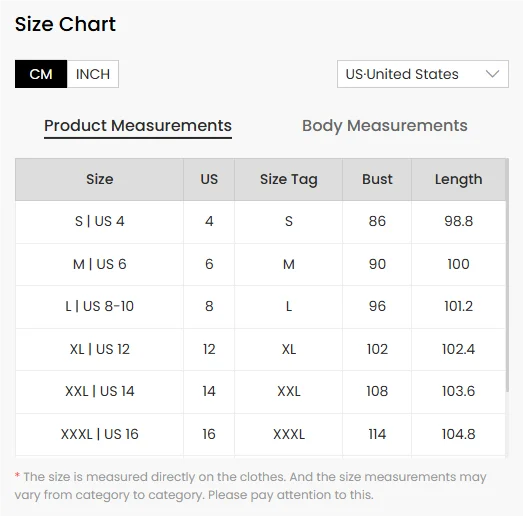Viewport: 523px width, 516px height.
Task: Click bust value 114 in XXXL row
Action: coord(377,434)
